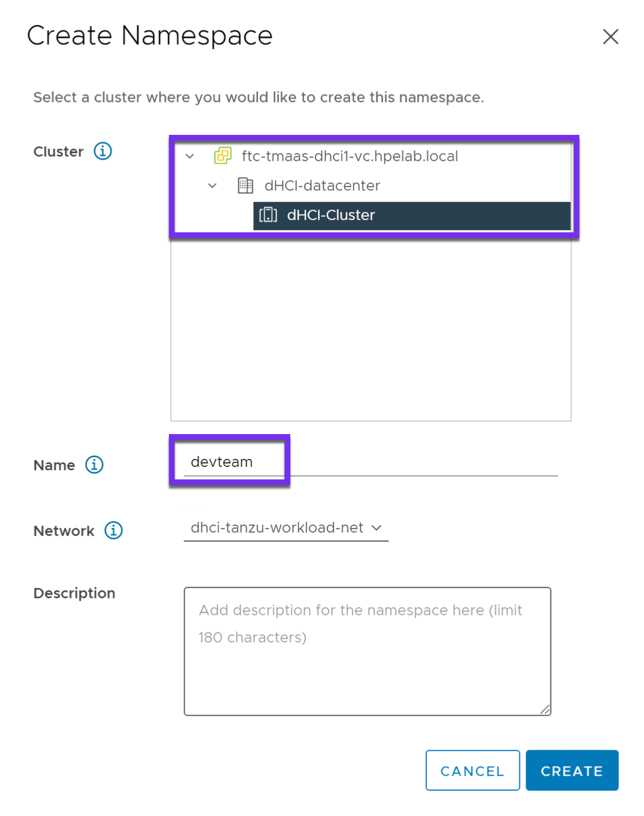
Task: Click the description box resize handle
Action: pos(546,709)
